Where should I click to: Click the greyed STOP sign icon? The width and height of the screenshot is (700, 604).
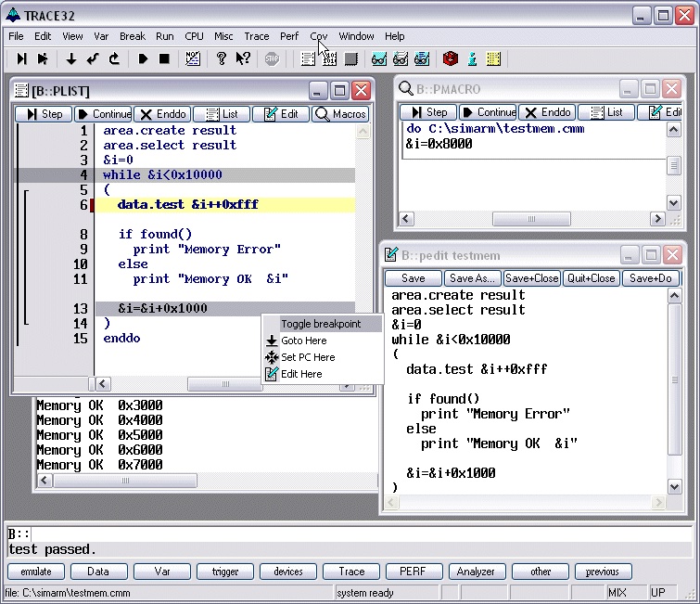pyautogui.click(x=272, y=58)
